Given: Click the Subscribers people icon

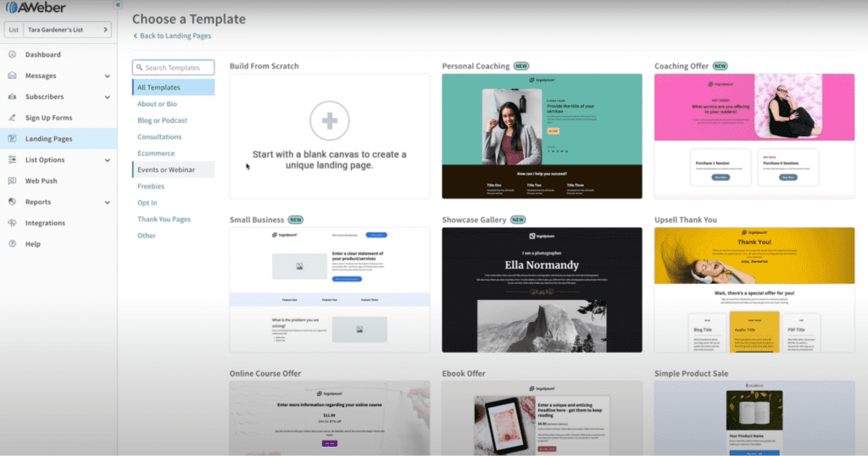Looking at the screenshot, I should click(x=12, y=97).
